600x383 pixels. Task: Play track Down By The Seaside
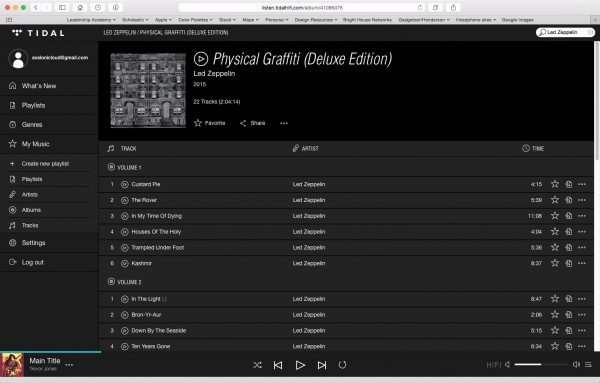click(124, 331)
